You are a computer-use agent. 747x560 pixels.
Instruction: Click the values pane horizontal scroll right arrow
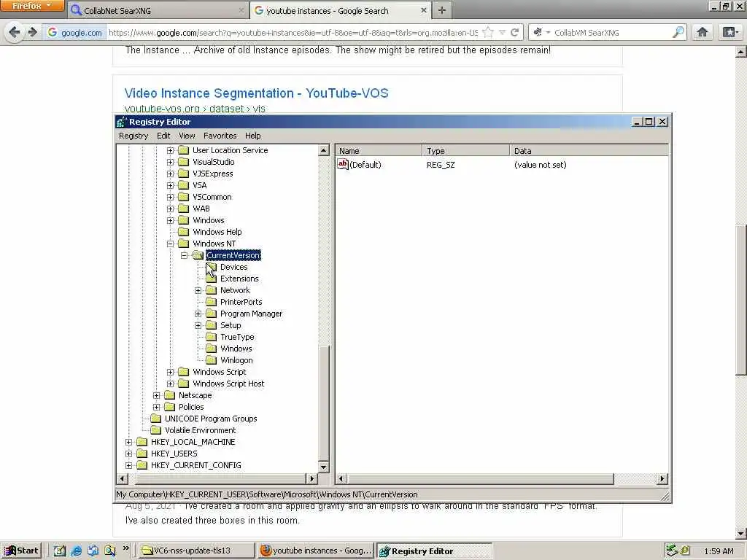pyautogui.click(x=662, y=478)
